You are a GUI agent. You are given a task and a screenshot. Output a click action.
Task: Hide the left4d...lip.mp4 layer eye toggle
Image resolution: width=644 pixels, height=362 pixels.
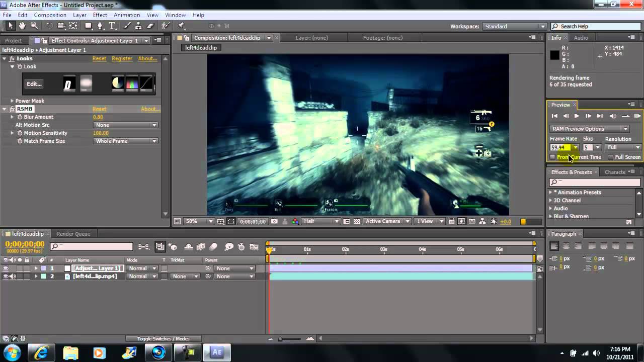6,277
